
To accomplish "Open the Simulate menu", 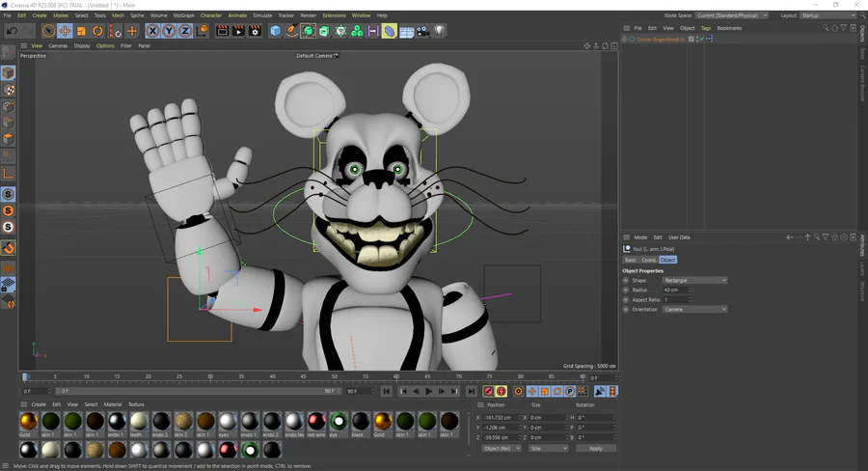I will 262,15.
